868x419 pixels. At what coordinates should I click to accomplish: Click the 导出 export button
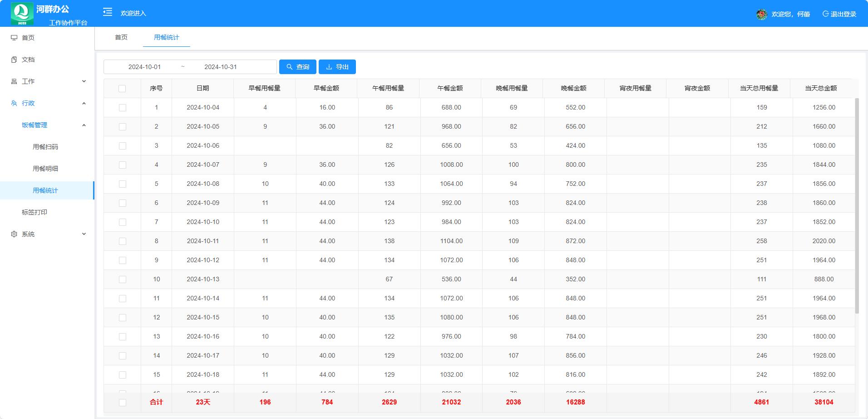pos(337,67)
